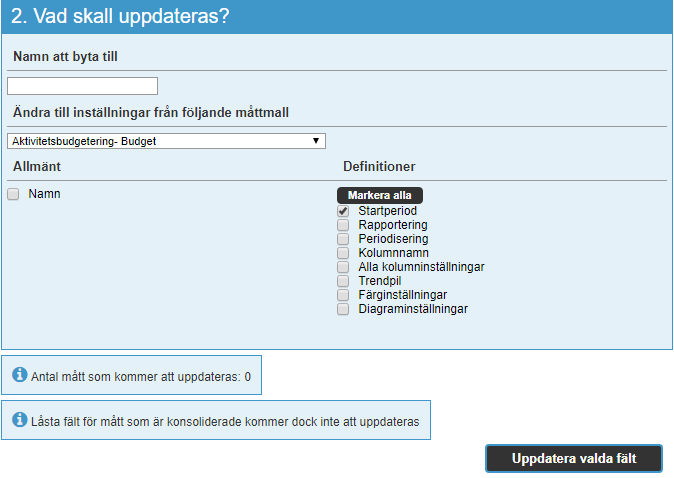Click the Startperiod label text
Image resolution: width=674 pixels, height=478 pixels.
click(x=388, y=211)
